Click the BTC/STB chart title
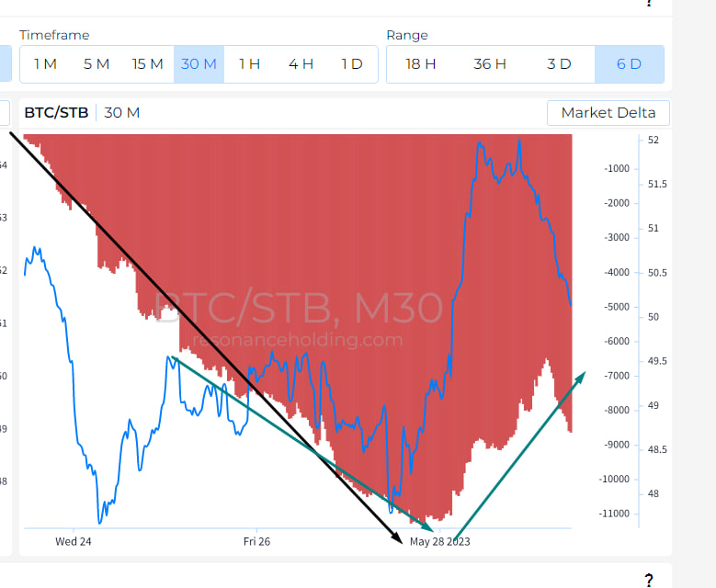The height and width of the screenshot is (588, 716). pyautogui.click(x=56, y=113)
